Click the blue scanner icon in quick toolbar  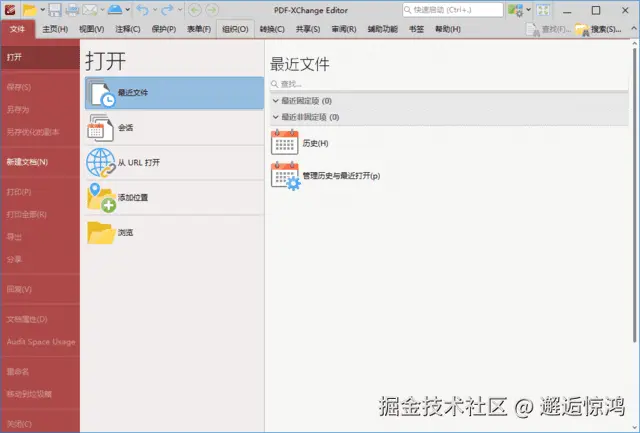[x=115, y=10]
